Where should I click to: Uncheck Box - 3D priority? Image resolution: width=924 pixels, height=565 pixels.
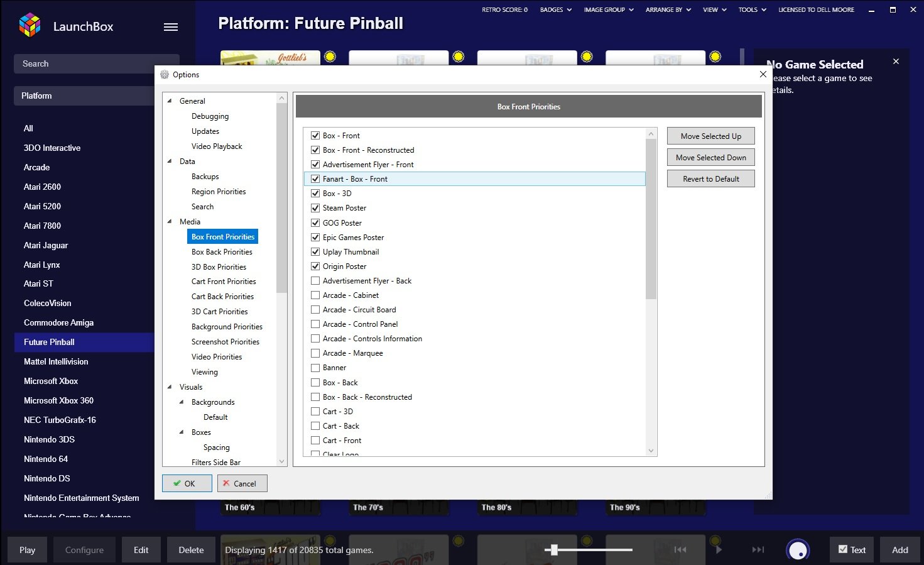click(x=315, y=193)
